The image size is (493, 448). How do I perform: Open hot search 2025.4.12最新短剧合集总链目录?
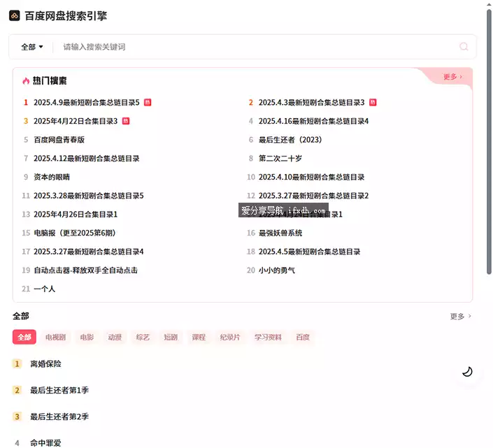pyautogui.click(x=87, y=159)
